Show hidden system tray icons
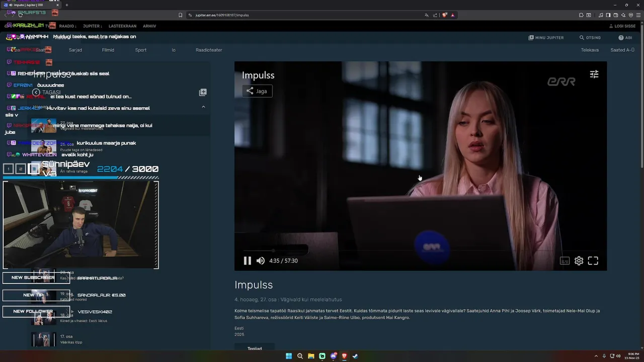 tap(596, 356)
